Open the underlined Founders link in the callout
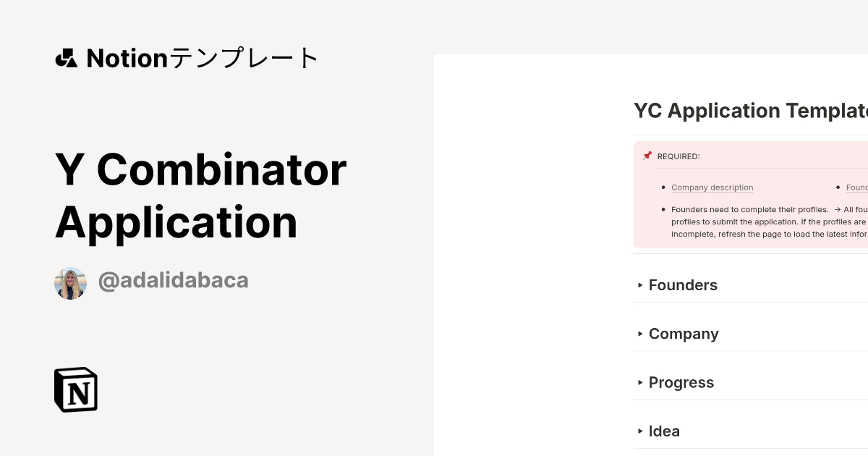868x456 pixels. click(856, 187)
